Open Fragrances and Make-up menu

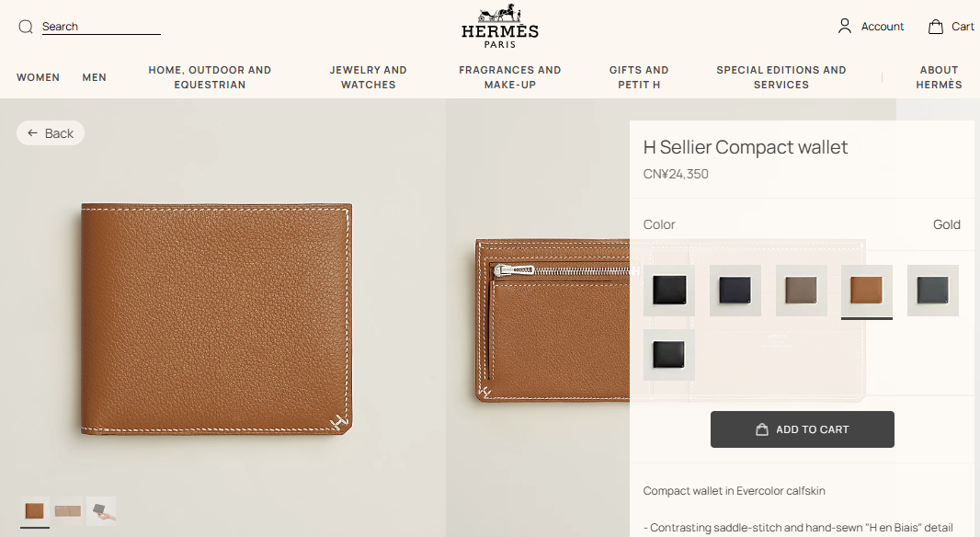pos(510,77)
